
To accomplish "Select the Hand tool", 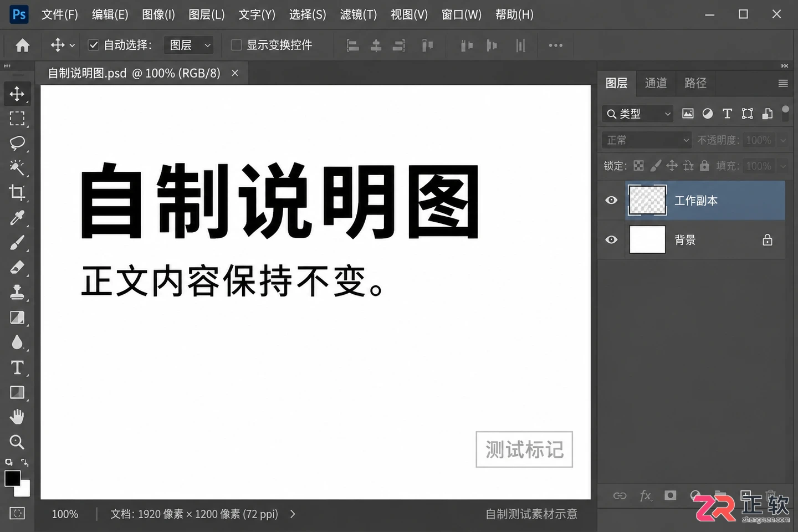I will [x=17, y=417].
